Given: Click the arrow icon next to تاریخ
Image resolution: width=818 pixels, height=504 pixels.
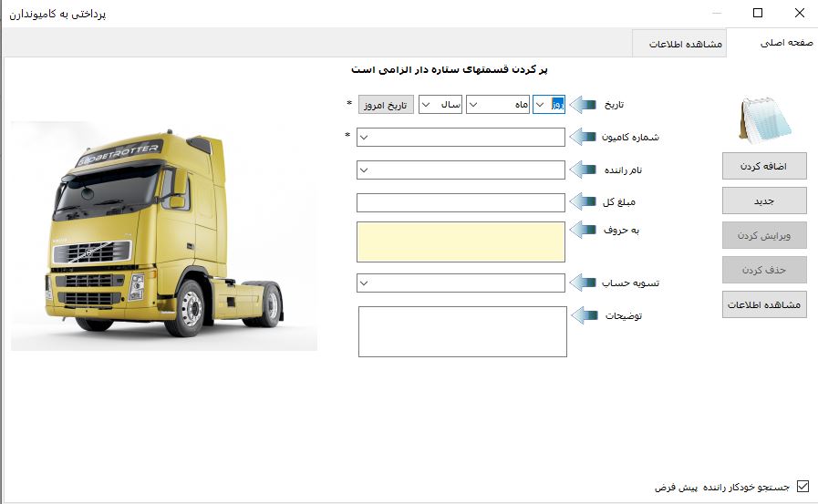Looking at the screenshot, I should pos(584,105).
